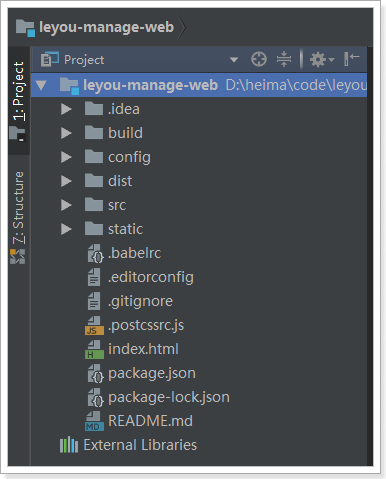Screen dimensions: 386x479
Task: Expand the static folder arrow
Action: coord(66,229)
